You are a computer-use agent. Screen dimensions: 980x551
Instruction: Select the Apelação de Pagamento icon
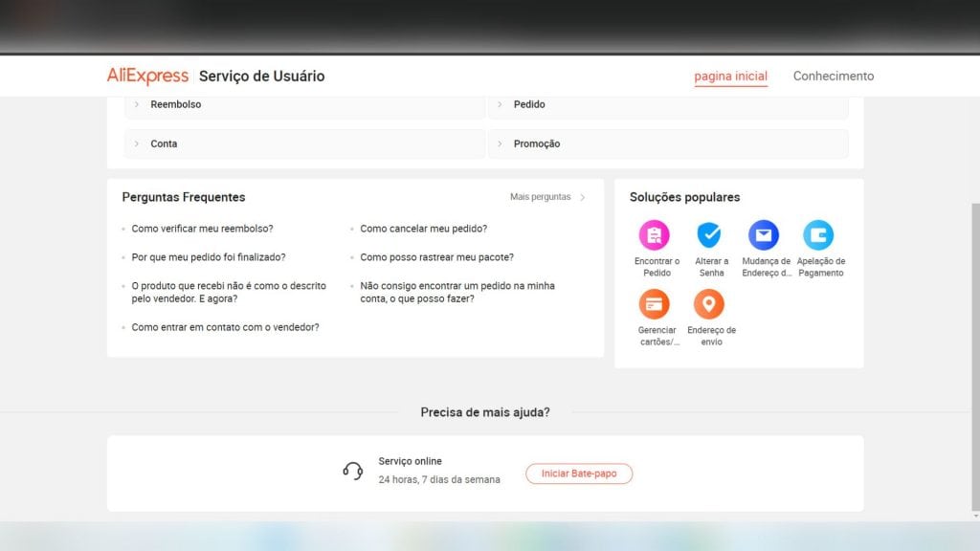(x=818, y=234)
